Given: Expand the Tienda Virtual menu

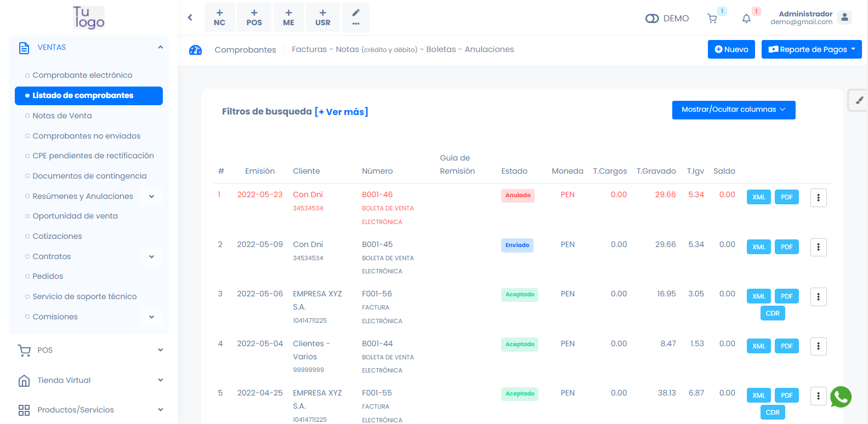Looking at the screenshot, I should tap(160, 380).
